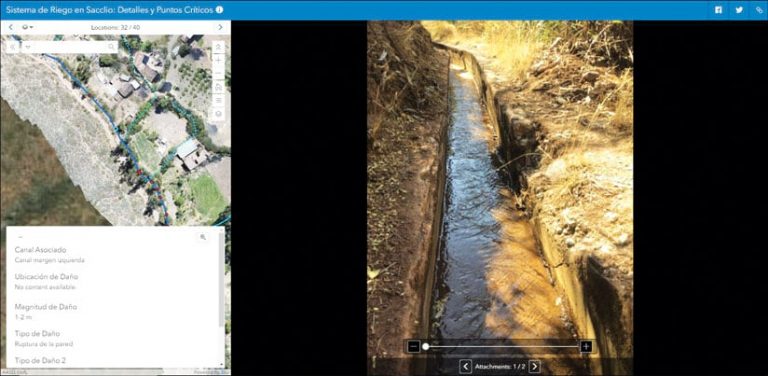Click the map search magnifier icon
The image size is (768, 376).
pos(112,47)
